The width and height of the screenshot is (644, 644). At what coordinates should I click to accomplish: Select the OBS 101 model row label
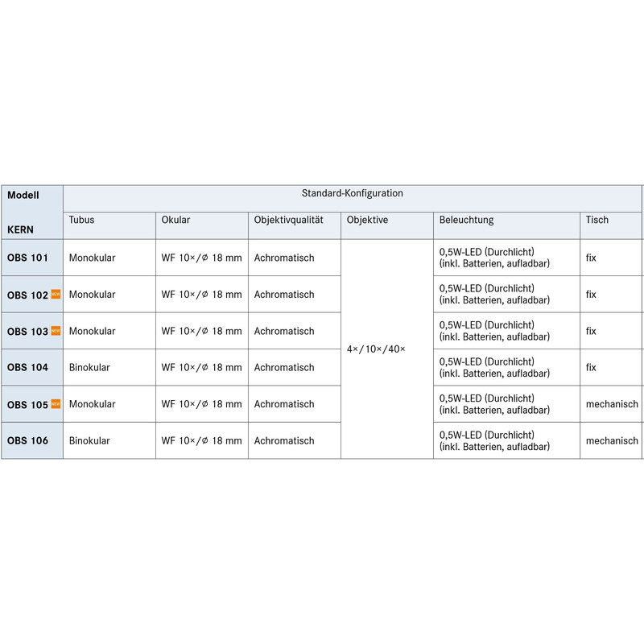27,258
